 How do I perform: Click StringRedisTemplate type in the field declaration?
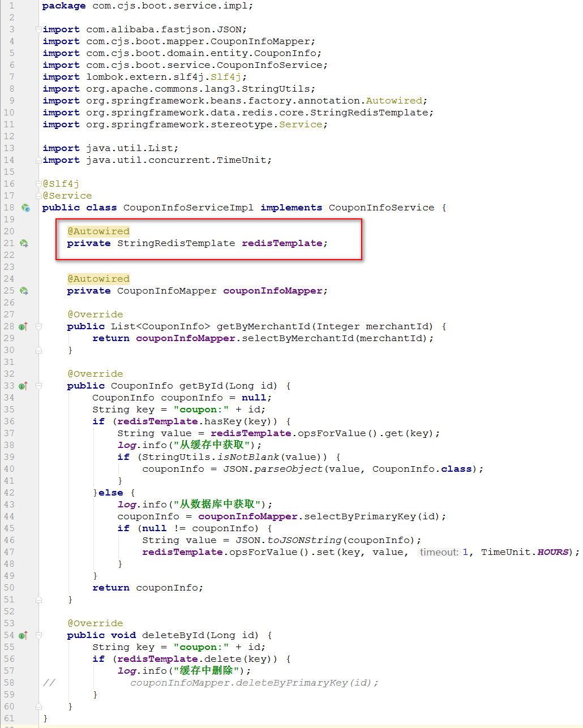175,243
